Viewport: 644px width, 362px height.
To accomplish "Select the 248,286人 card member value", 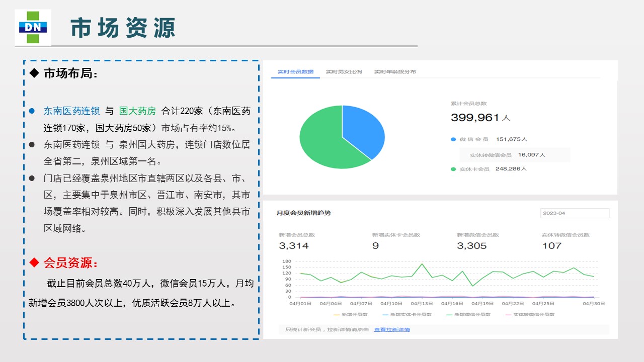I will (511, 169).
